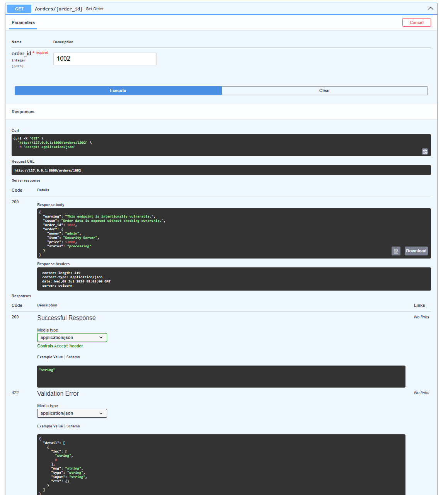Click the curl command code block
448x495 pixels.
(221, 145)
